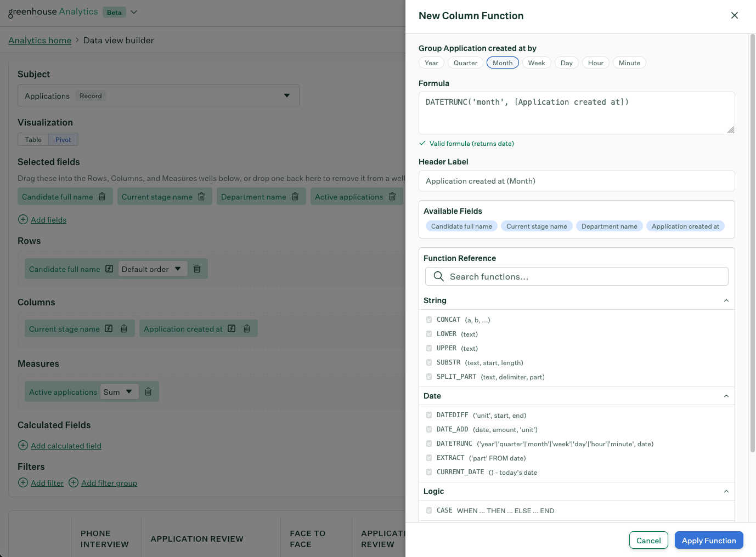Viewport: 756px width, 557px height.
Task: Click the icon beside EXTRACT function
Action: [x=429, y=458]
